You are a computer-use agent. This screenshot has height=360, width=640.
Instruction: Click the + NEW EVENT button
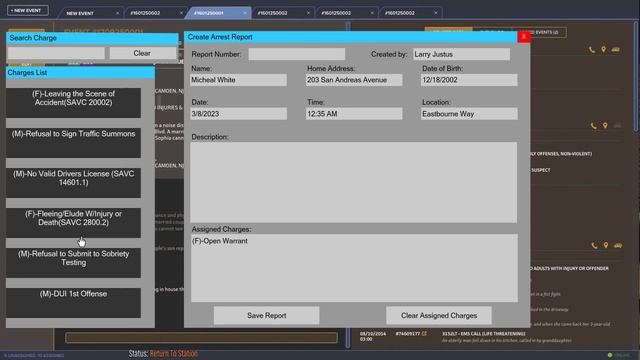click(27, 10)
